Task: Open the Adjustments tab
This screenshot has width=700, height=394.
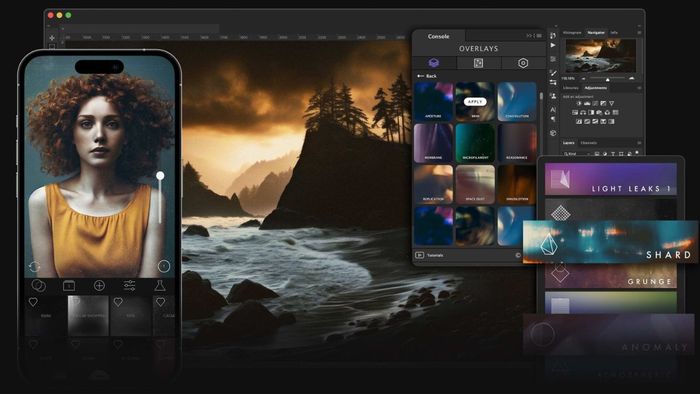Action: click(596, 88)
